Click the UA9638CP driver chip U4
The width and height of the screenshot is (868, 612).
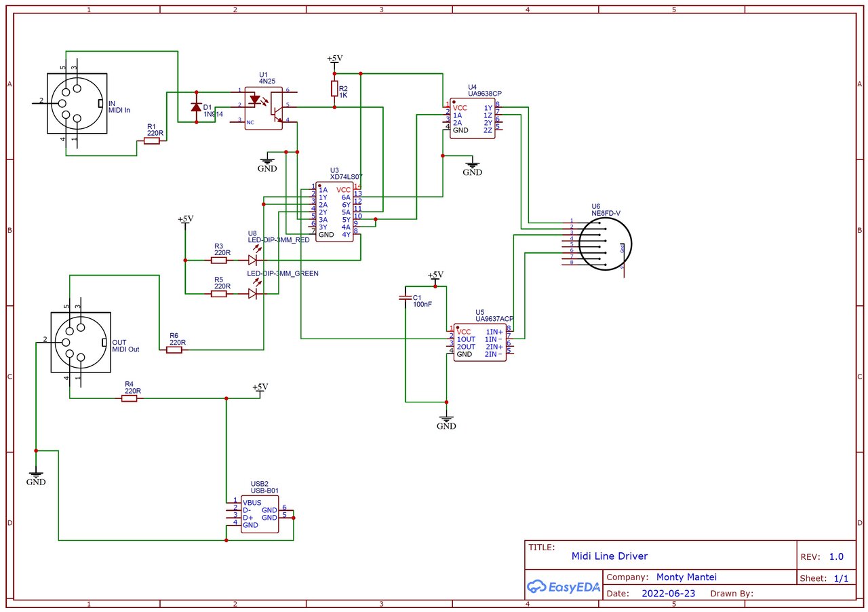click(x=472, y=119)
